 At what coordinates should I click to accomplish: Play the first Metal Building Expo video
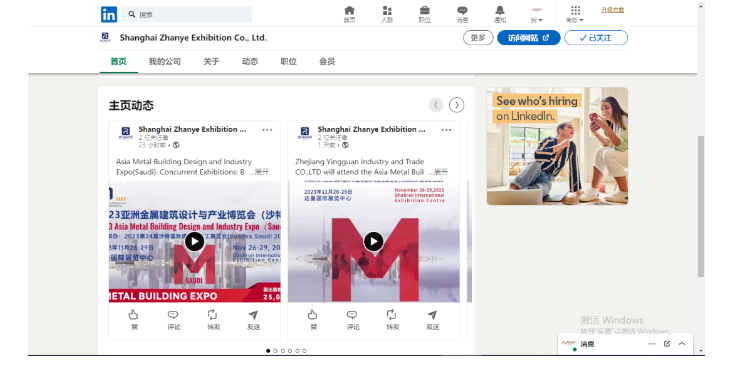pyautogui.click(x=194, y=242)
